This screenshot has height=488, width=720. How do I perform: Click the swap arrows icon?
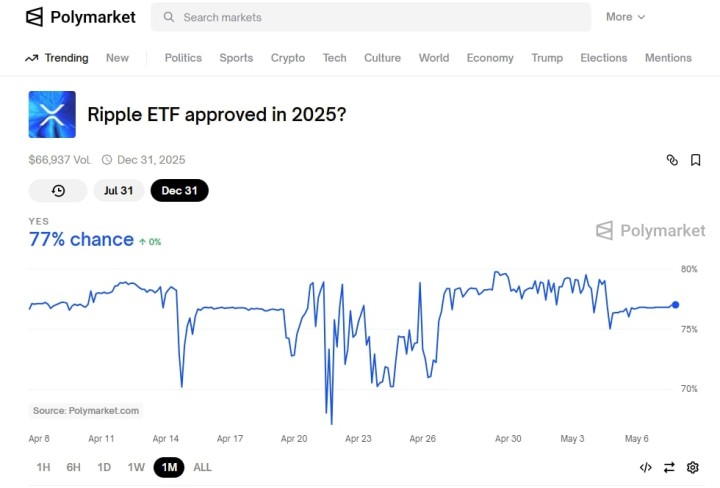coord(669,467)
